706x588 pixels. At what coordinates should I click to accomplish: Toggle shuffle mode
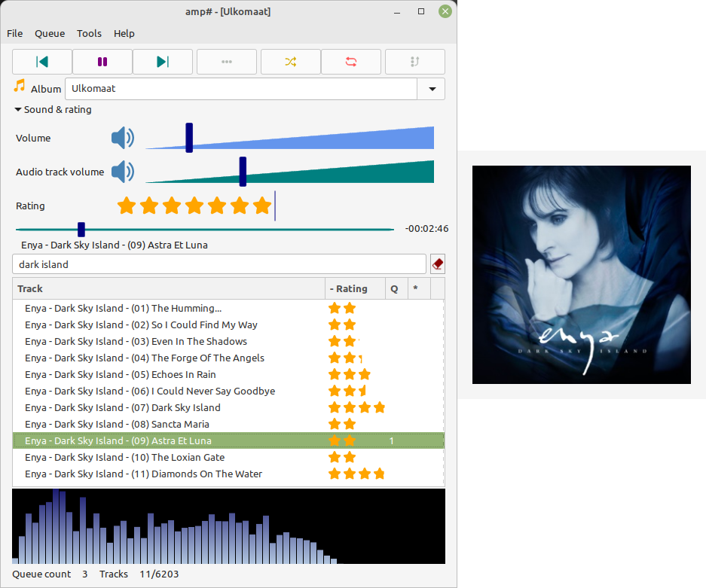pos(290,62)
